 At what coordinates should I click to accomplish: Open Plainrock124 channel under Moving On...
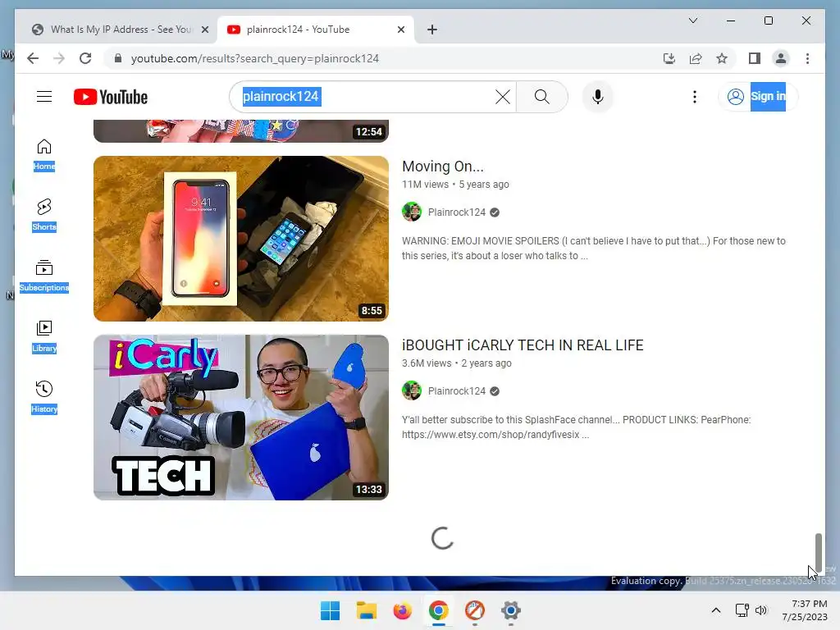click(x=456, y=212)
